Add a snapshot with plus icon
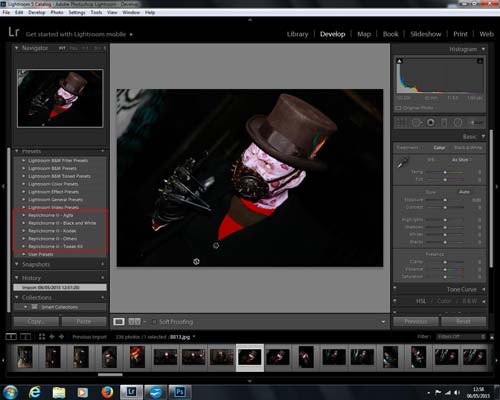This screenshot has width=500, height=400. coord(103,264)
